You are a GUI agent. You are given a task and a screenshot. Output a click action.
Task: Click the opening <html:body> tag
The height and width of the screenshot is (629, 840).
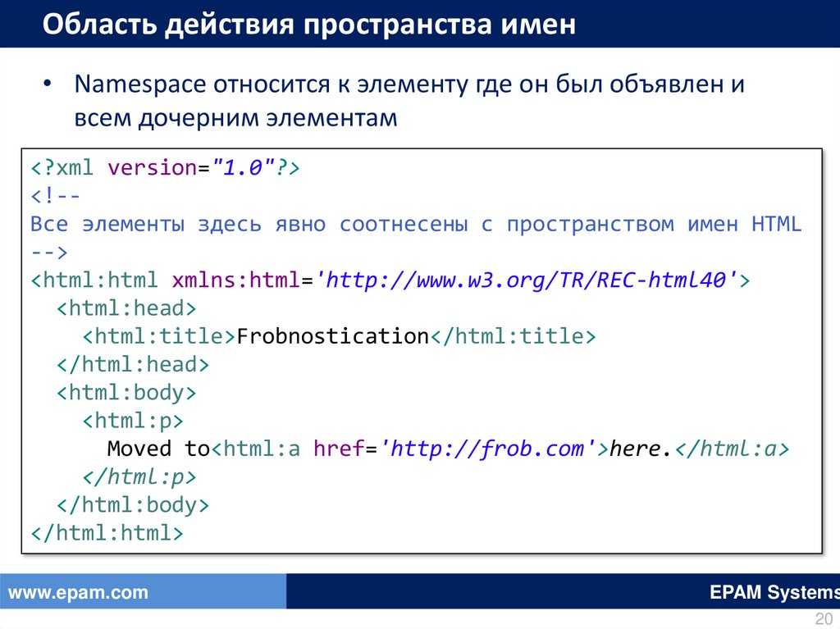coord(127,392)
